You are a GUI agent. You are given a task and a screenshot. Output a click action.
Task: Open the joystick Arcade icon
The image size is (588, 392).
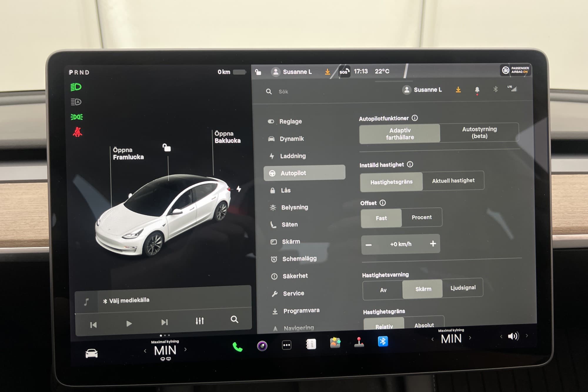click(x=359, y=342)
